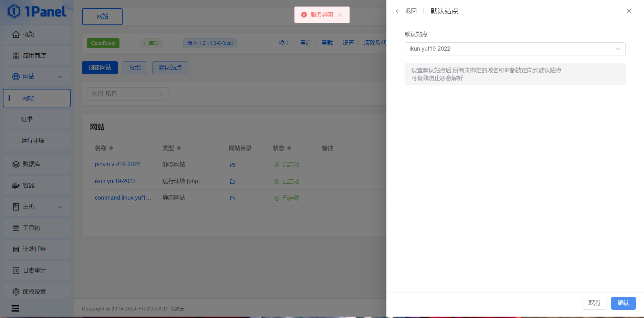Click the 工具箱 toolbox icon
Image resolution: width=644 pixels, height=318 pixels.
pyautogui.click(x=16, y=228)
